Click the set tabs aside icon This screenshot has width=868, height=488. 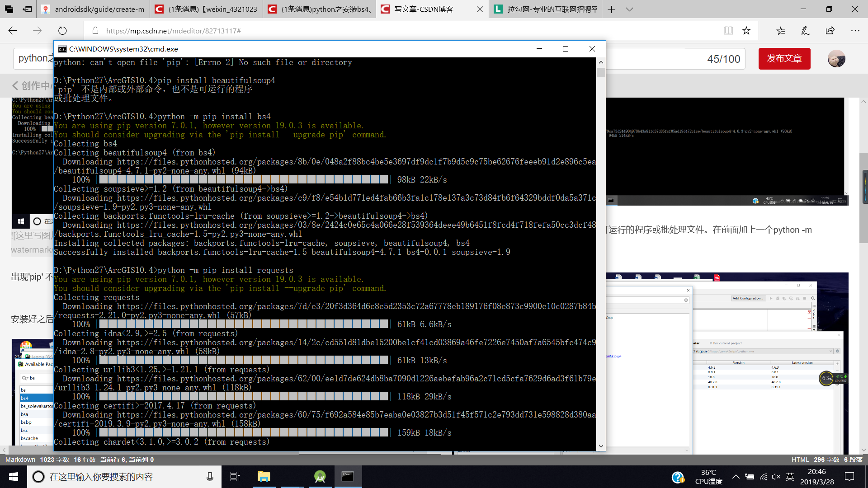pos(27,9)
